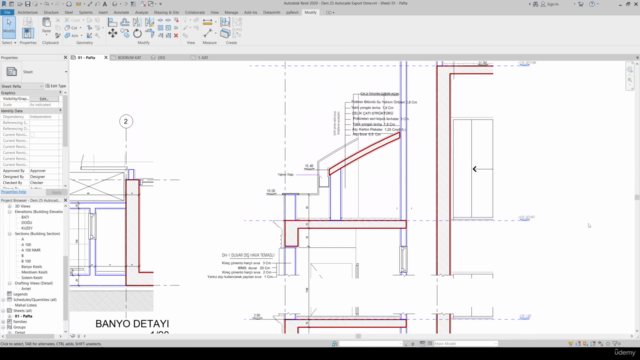Close the 01 - Pafta view tab

click(x=106, y=58)
